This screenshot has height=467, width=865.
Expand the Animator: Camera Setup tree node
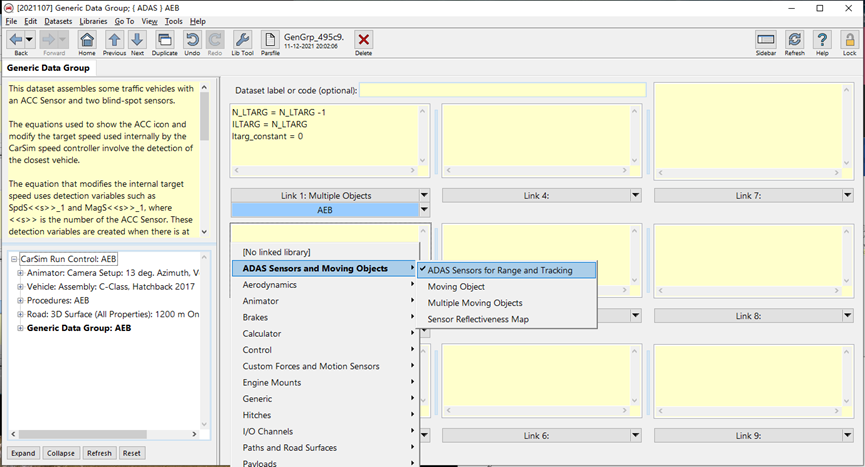20,272
